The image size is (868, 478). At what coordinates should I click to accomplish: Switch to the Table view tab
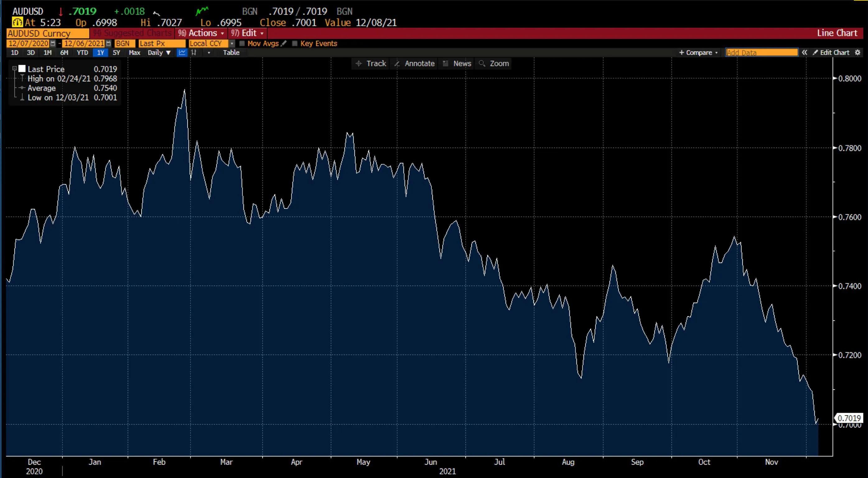pyautogui.click(x=231, y=53)
